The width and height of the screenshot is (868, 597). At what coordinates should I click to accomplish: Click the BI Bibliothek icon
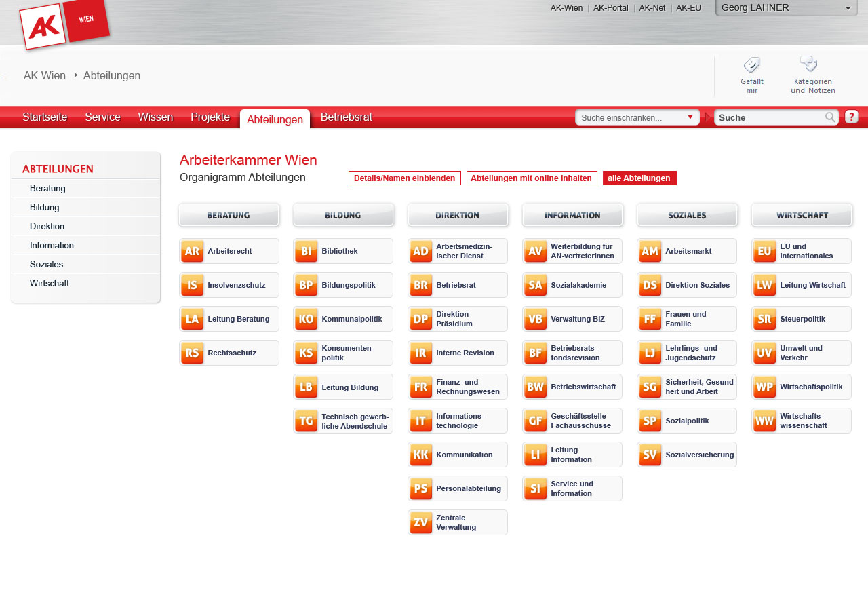(307, 251)
